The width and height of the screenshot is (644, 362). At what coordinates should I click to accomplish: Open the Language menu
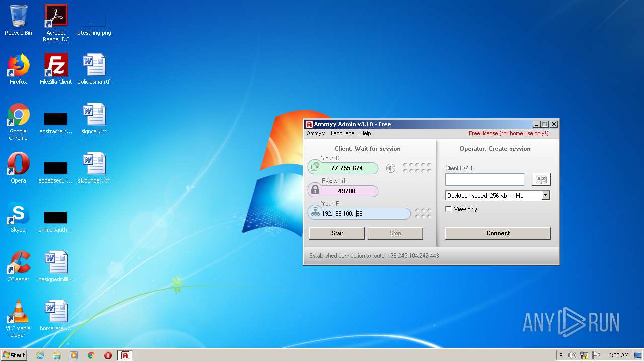342,133
